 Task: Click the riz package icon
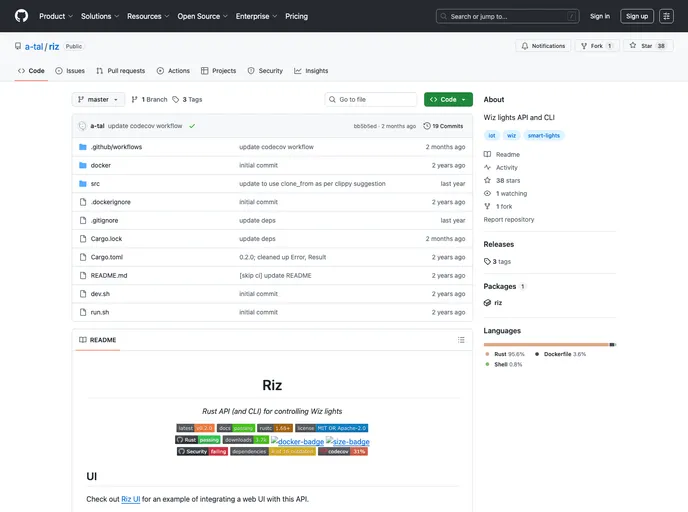[487, 303]
